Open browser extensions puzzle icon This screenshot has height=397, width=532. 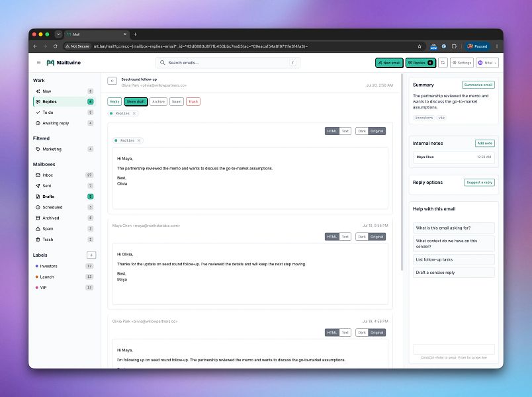454,46
